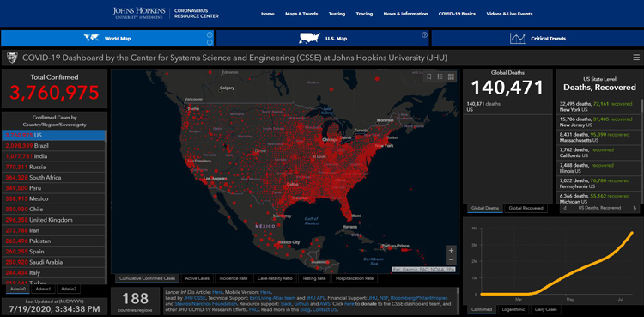The height and width of the screenshot is (317, 644).
Task: Open the dashboard hamburger menu
Action: [x=636, y=58]
